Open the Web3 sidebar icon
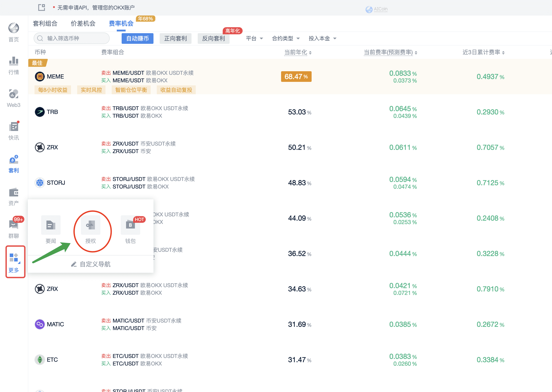The image size is (552, 392). point(14,94)
